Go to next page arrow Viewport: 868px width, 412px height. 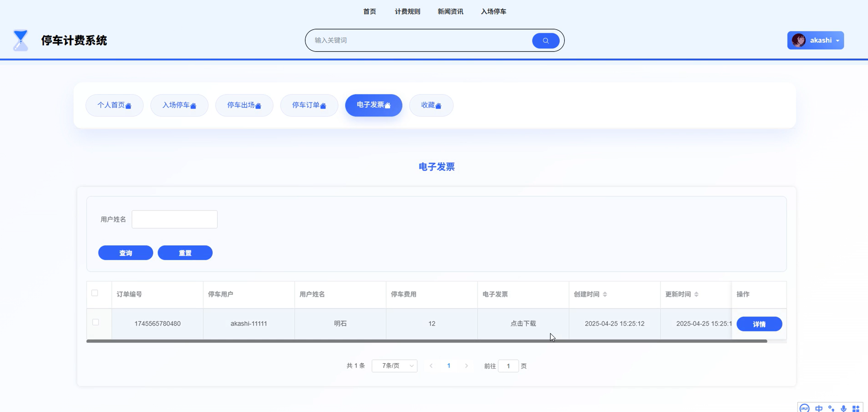[x=466, y=366]
